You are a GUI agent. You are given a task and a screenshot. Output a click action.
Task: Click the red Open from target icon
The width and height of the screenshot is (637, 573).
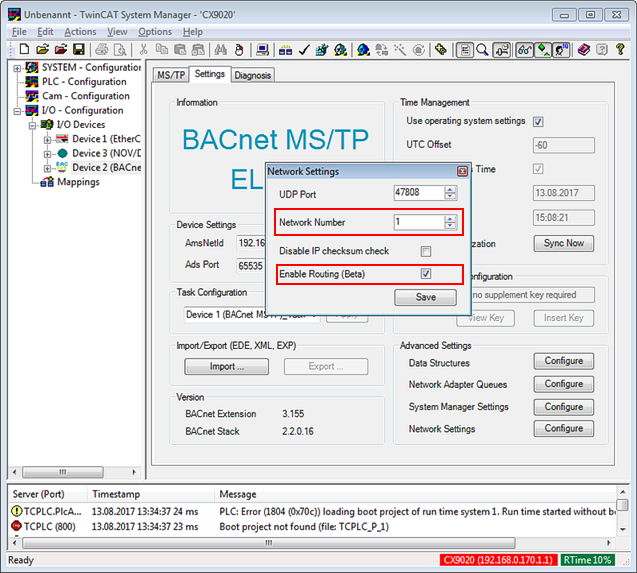click(61, 50)
